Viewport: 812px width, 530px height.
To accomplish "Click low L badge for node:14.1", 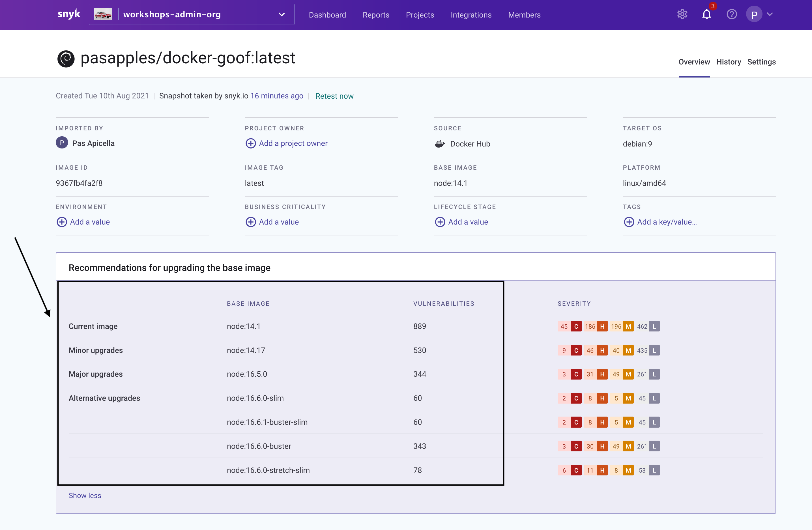I will point(654,326).
